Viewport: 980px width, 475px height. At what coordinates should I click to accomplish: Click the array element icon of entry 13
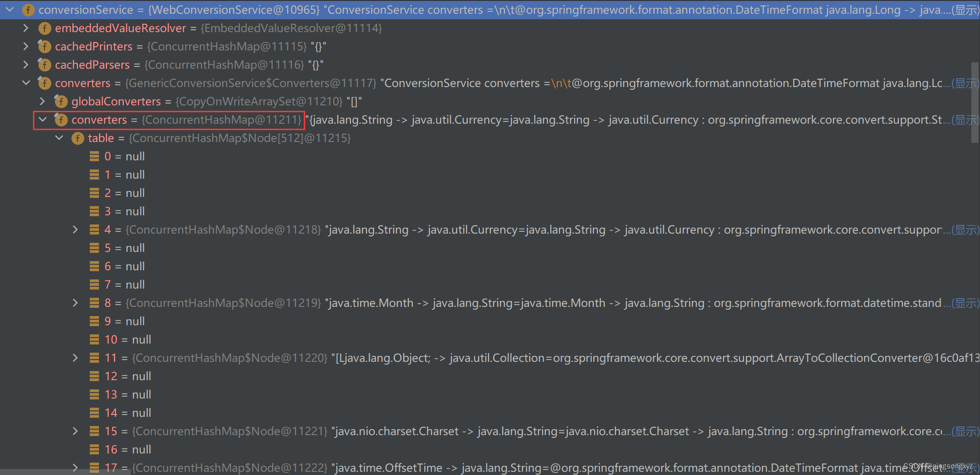click(94, 394)
